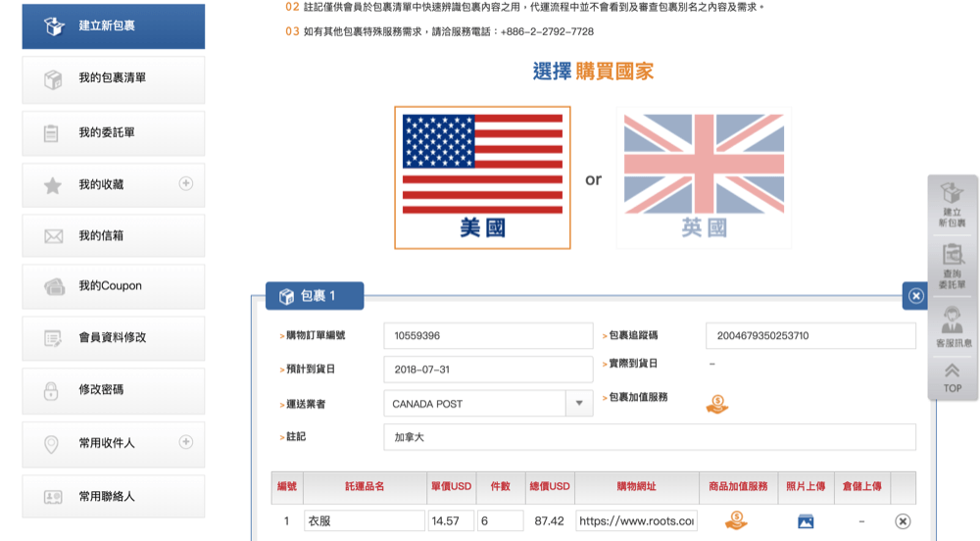
Task: Expand the 常用收件人 plus toggle
Action: (185, 442)
